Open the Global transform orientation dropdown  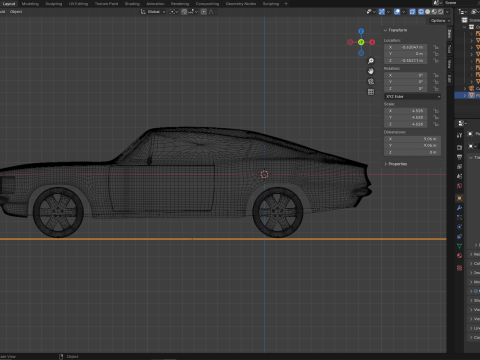coord(153,12)
